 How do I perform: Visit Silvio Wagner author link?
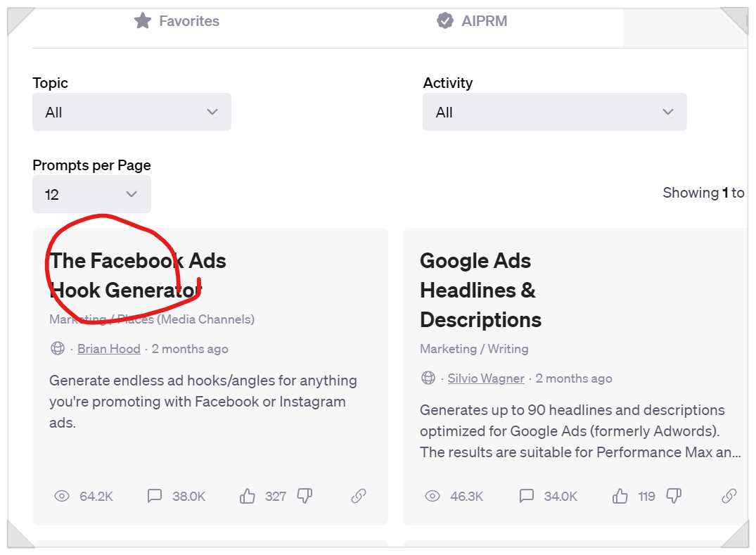tap(486, 378)
